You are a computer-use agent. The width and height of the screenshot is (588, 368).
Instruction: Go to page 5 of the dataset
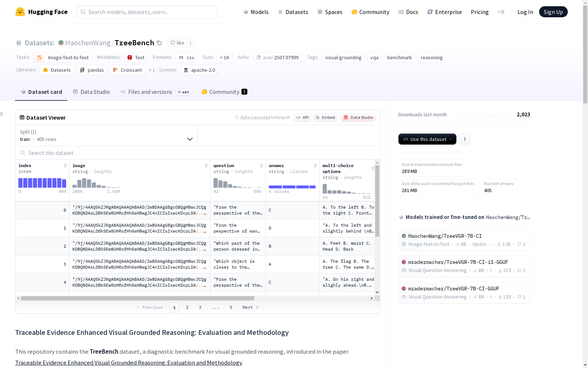tap(231, 307)
